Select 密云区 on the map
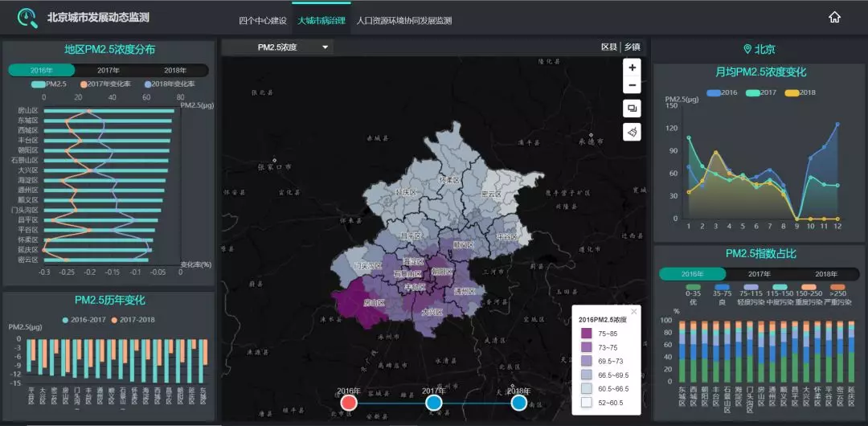Screen dimensions: 868x426 pyautogui.click(x=491, y=195)
